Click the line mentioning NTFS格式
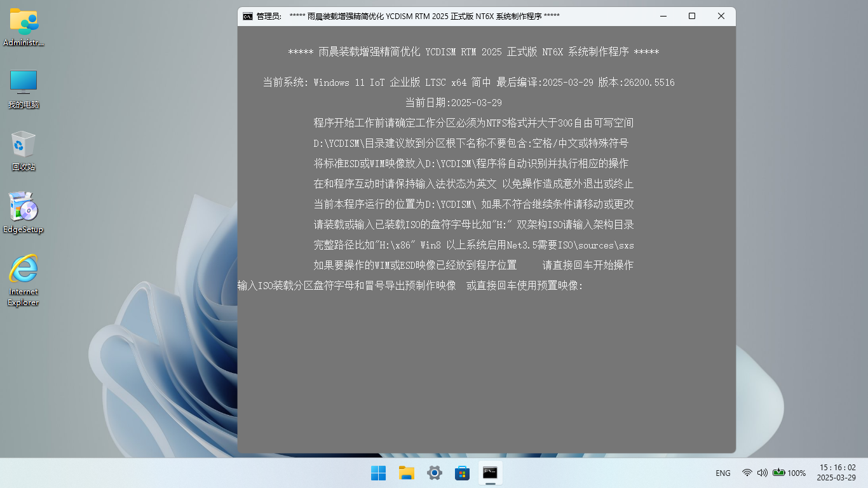 [473, 123]
